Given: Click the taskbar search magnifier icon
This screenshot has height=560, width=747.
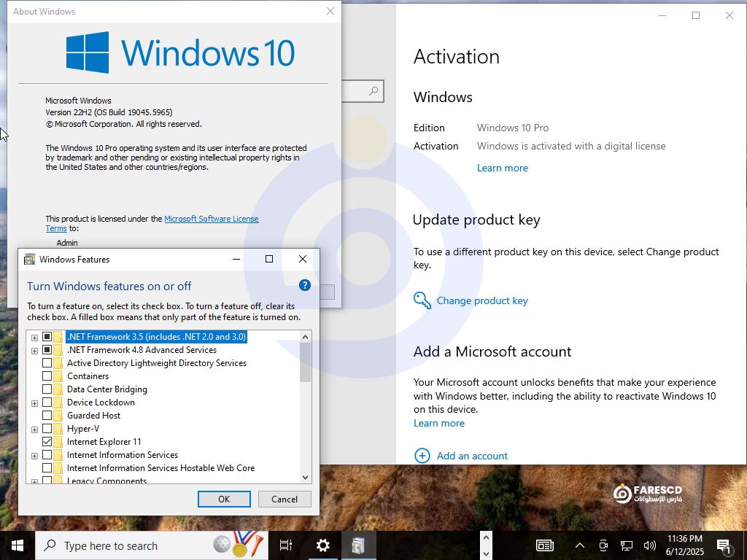Looking at the screenshot, I should 50,545.
